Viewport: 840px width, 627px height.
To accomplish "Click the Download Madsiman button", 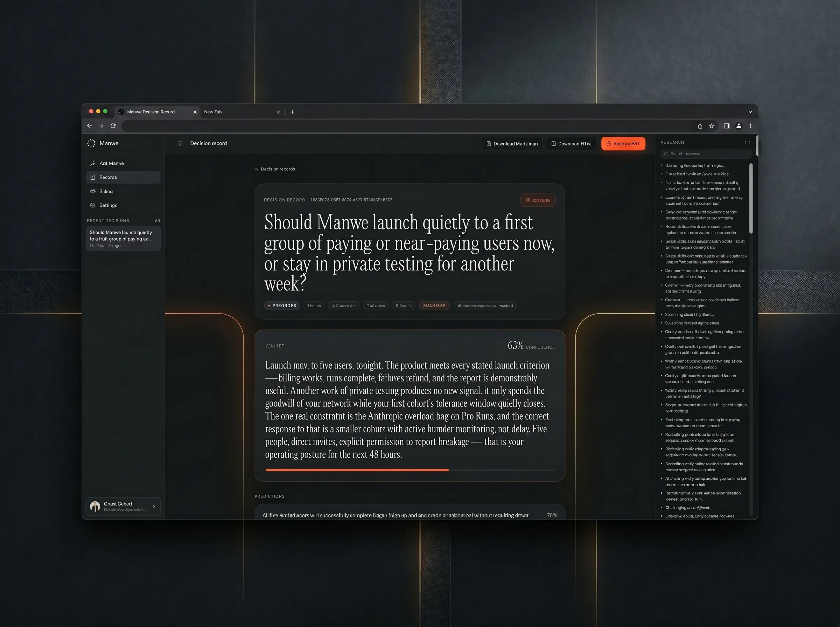I will (x=512, y=143).
